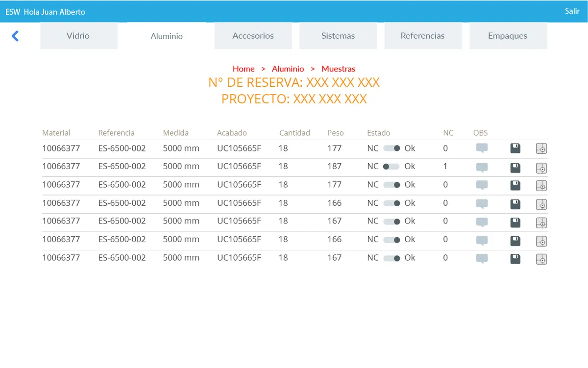Click the target detail icon in the sixth row
Image resolution: width=588 pixels, height=368 pixels.
click(x=541, y=241)
